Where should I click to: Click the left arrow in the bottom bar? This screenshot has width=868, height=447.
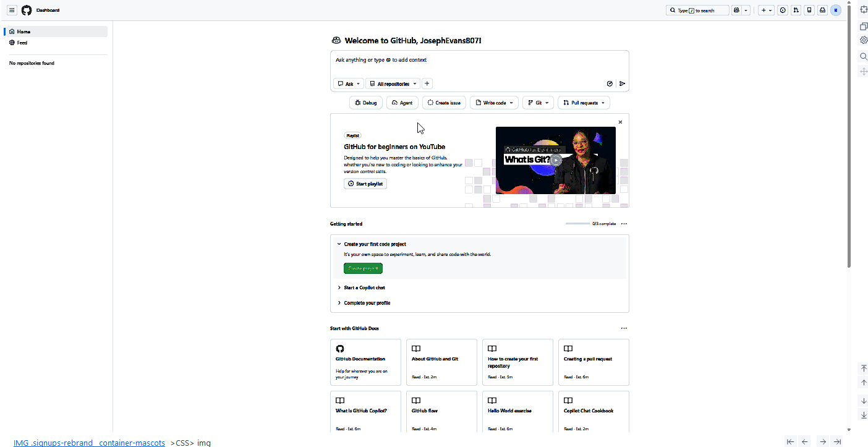[x=805, y=441]
